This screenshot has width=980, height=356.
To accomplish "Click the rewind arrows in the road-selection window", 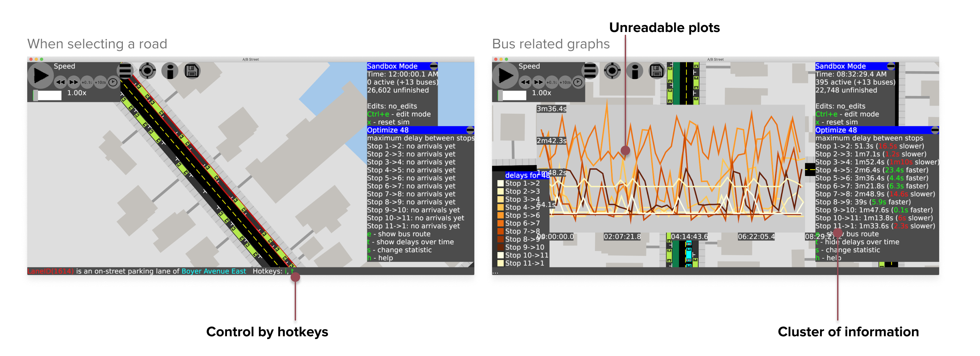I will coord(61,82).
